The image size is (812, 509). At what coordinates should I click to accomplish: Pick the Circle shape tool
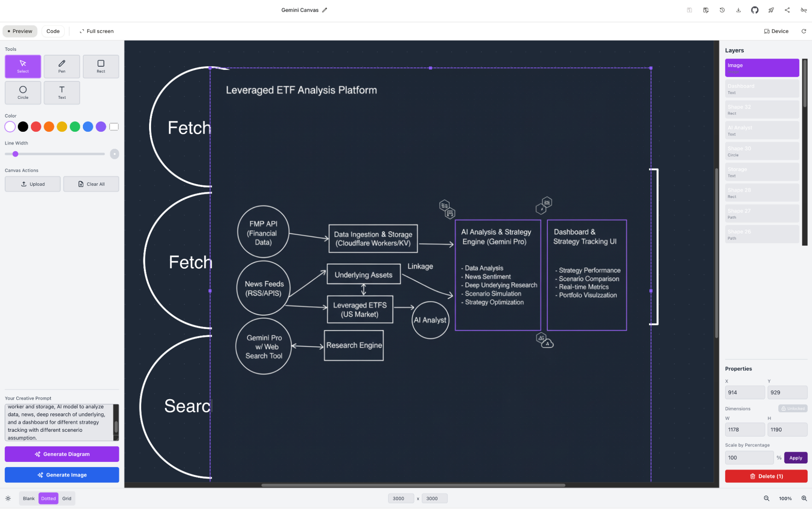click(x=23, y=92)
